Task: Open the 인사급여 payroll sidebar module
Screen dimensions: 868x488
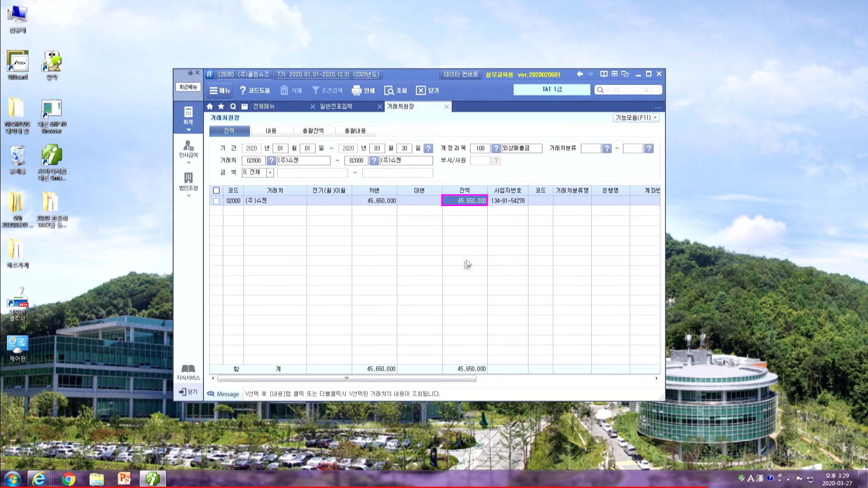Action: (188, 149)
